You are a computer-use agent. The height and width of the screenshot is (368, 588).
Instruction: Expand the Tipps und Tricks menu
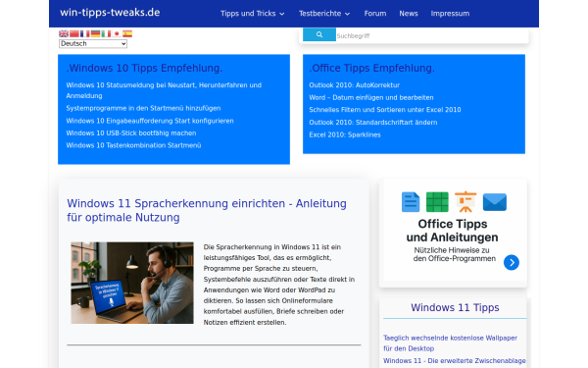pyautogui.click(x=253, y=14)
